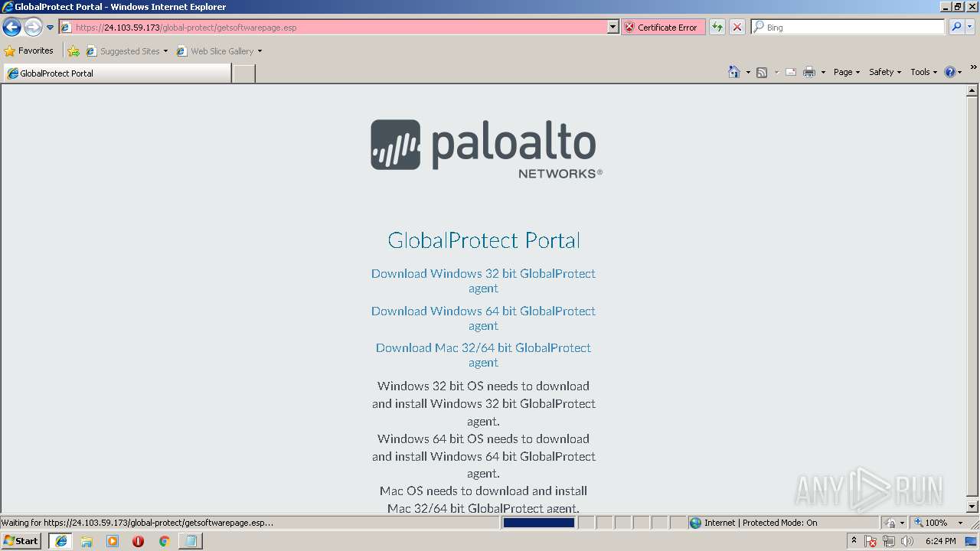Expand the Print options dropdown arrow
This screenshot has height=551, width=980.
click(x=823, y=72)
